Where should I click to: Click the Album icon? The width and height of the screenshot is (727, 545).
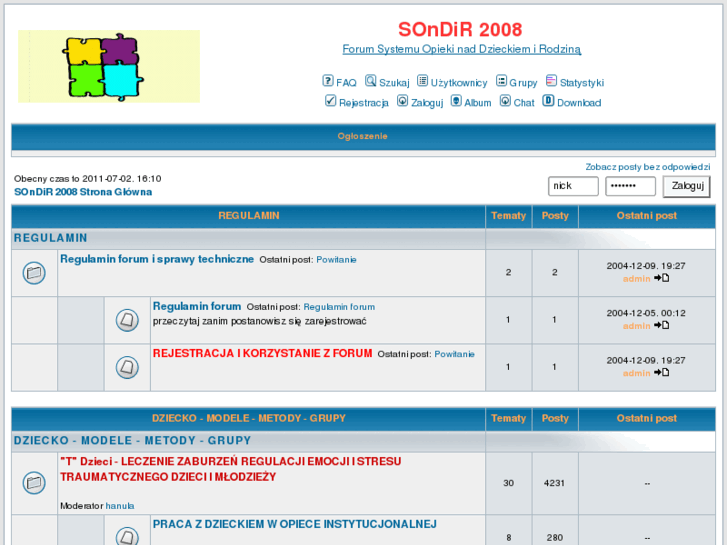coord(456,101)
